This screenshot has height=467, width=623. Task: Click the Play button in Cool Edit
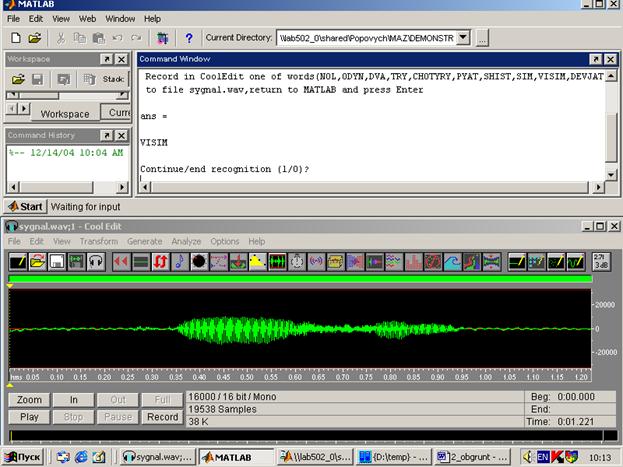tap(29, 417)
